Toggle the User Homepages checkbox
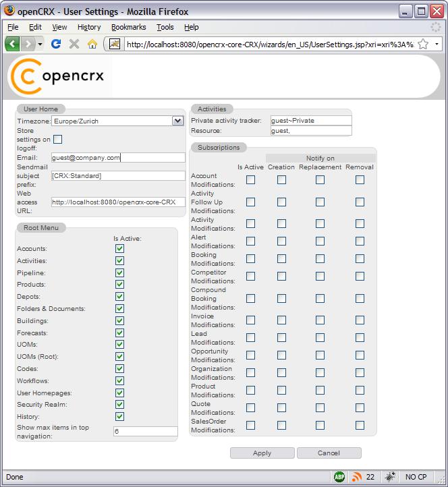This screenshot has height=487, width=448. [x=119, y=393]
